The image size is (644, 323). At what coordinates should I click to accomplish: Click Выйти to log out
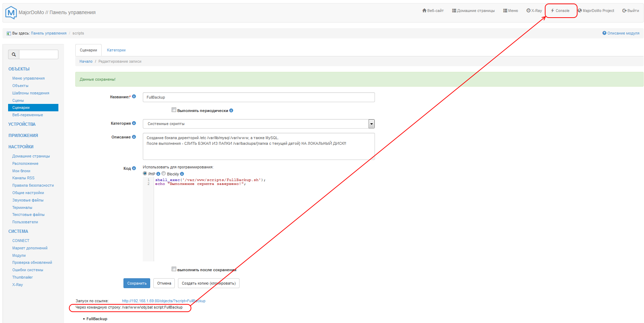point(631,11)
